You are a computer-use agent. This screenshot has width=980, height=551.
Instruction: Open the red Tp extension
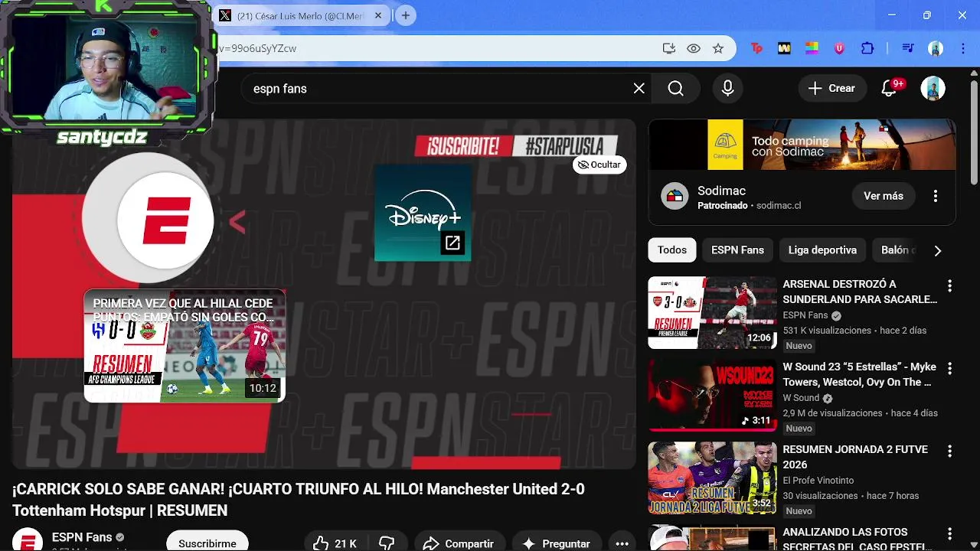(756, 48)
